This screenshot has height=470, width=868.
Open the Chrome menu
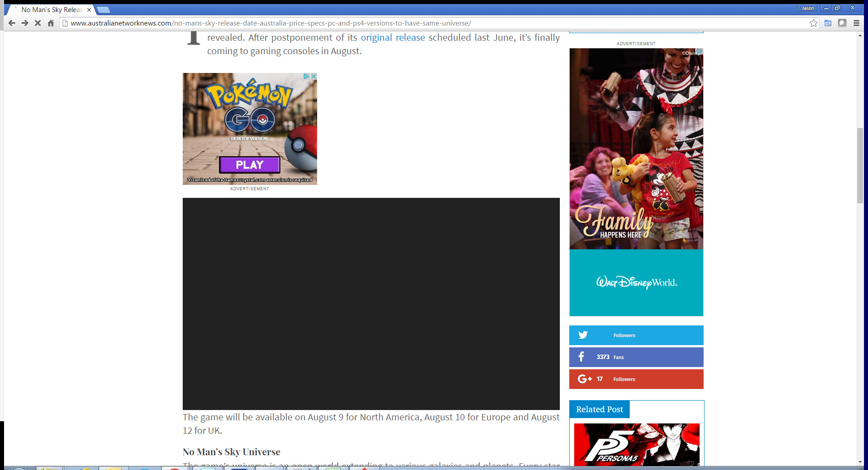coord(856,23)
